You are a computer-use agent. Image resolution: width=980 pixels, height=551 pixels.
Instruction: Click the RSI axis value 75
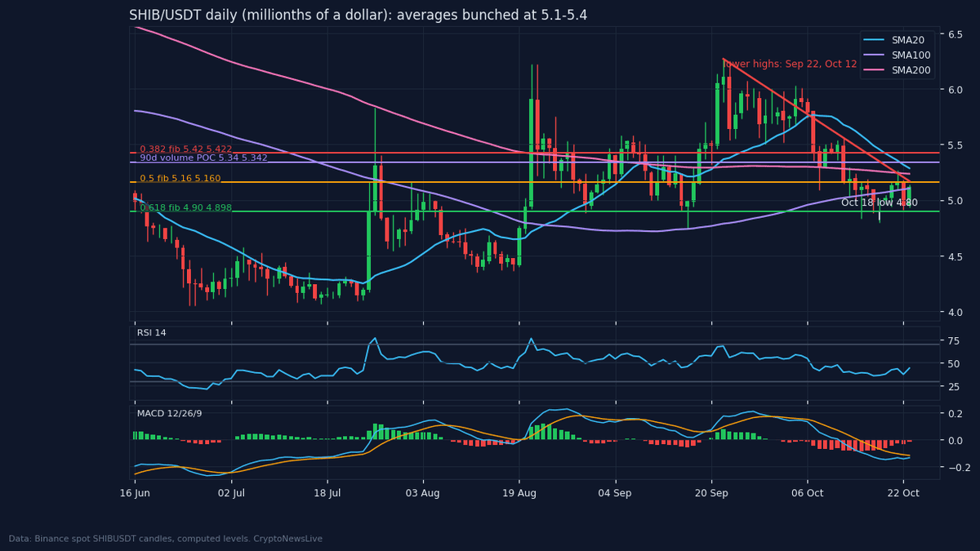(953, 341)
